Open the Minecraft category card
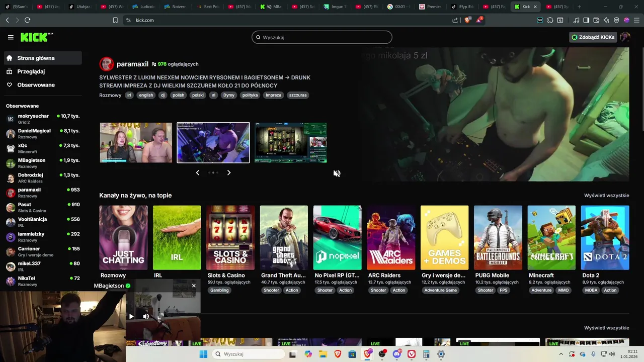The width and height of the screenshot is (644, 362). click(x=551, y=237)
